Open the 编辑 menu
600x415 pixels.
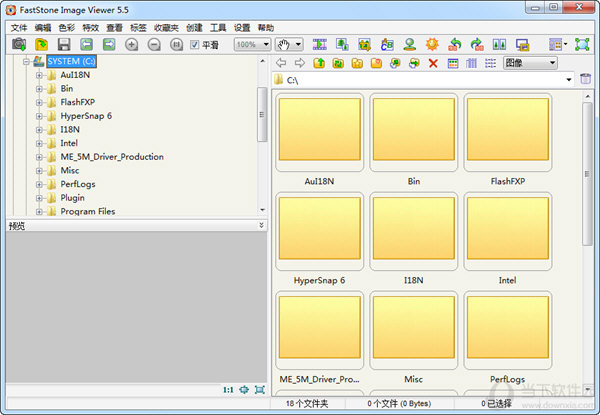click(x=42, y=28)
